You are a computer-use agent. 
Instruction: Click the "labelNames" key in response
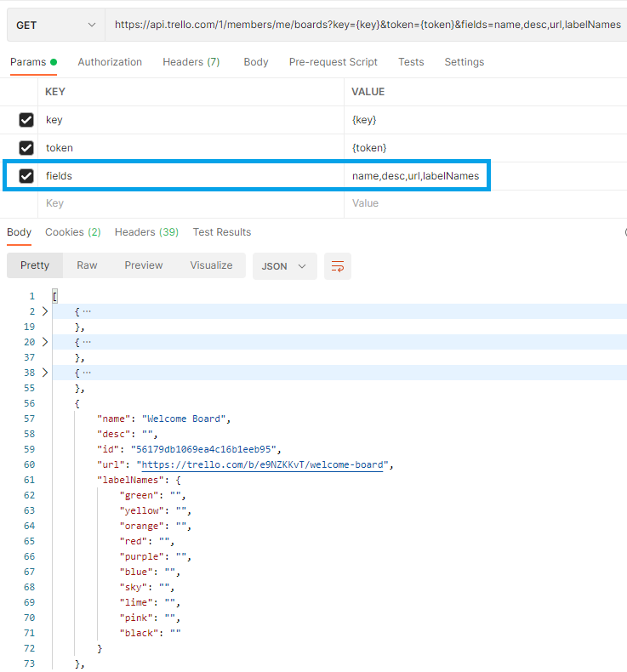click(130, 480)
